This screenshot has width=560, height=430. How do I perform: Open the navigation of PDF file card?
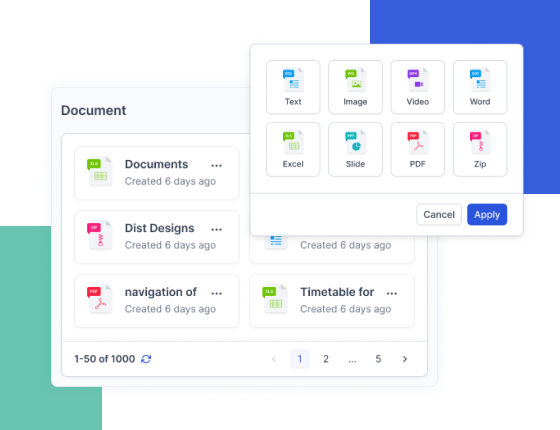[157, 301]
